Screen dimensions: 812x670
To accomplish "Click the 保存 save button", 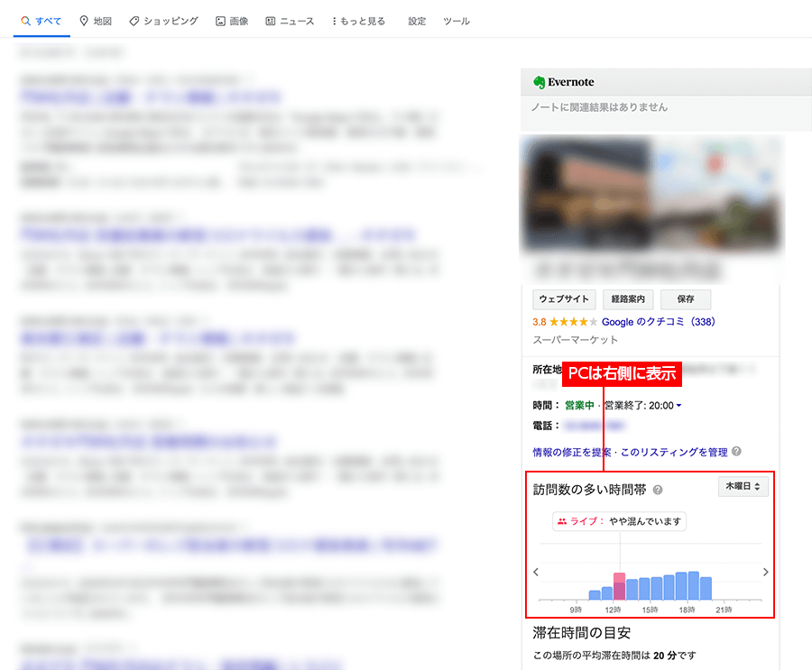I will [x=686, y=299].
